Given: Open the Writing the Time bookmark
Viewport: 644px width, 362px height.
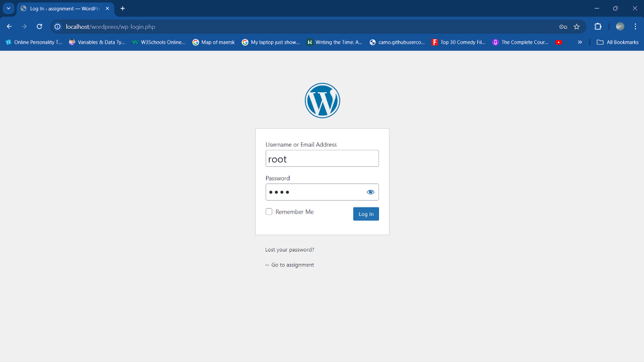Looking at the screenshot, I should tap(334, 42).
